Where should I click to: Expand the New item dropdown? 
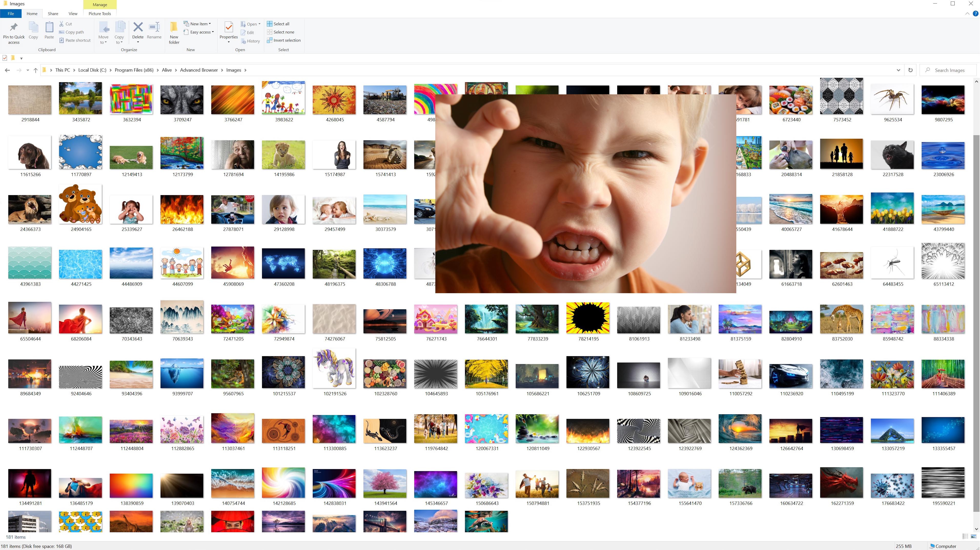200,24
